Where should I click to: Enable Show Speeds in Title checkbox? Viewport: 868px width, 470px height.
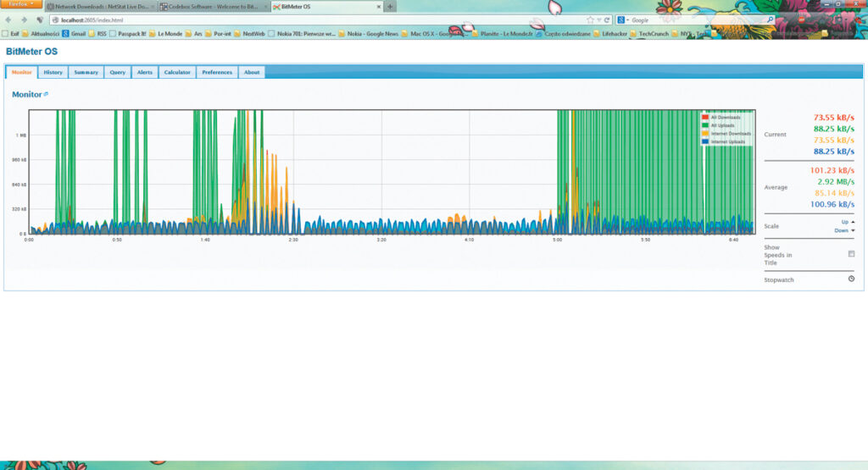[x=851, y=253]
